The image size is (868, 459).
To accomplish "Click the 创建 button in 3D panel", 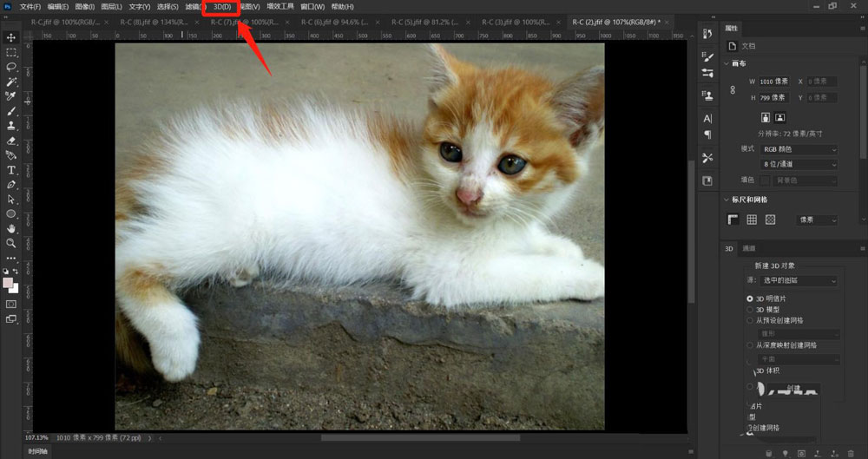I will tap(793, 388).
